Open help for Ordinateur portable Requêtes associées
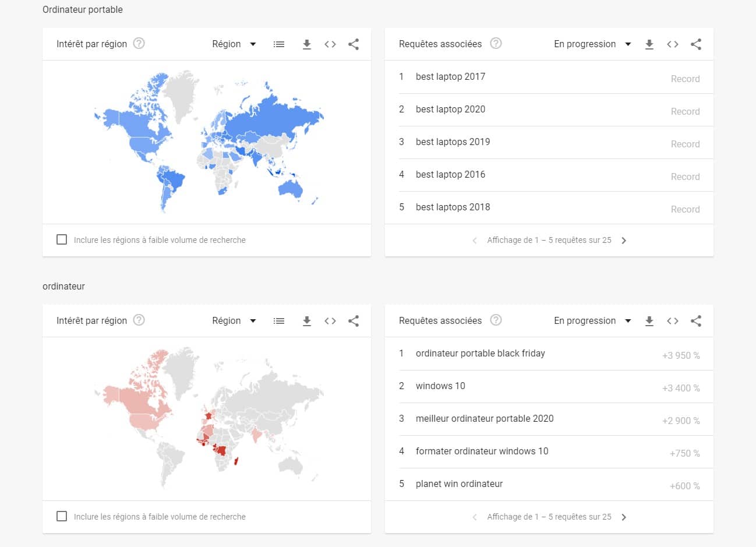 (496, 44)
